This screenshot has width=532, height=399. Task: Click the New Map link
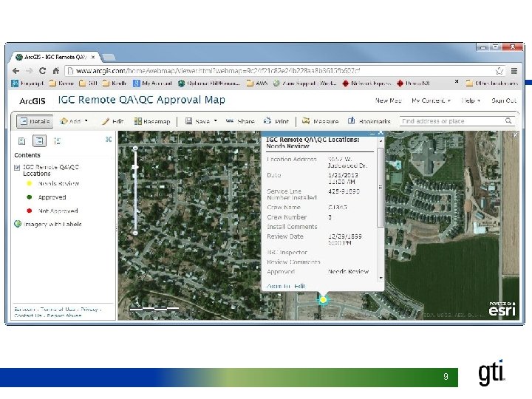click(388, 100)
